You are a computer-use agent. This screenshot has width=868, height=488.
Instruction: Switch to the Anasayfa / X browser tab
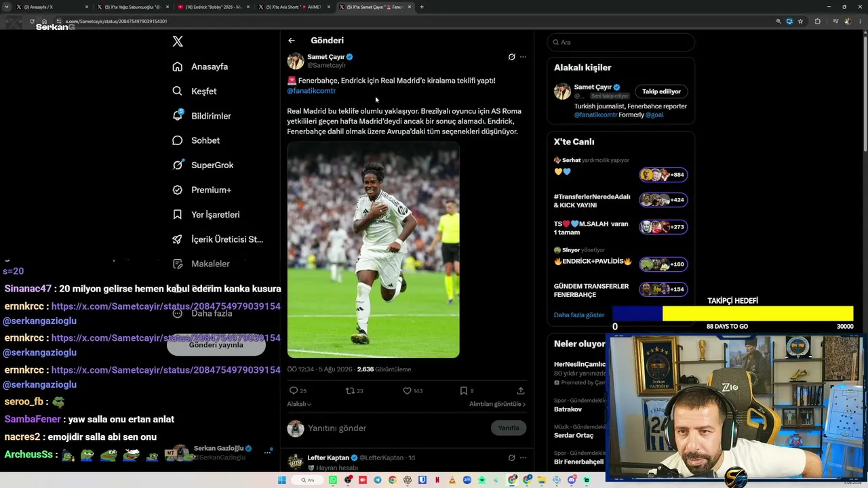(52, 7)
